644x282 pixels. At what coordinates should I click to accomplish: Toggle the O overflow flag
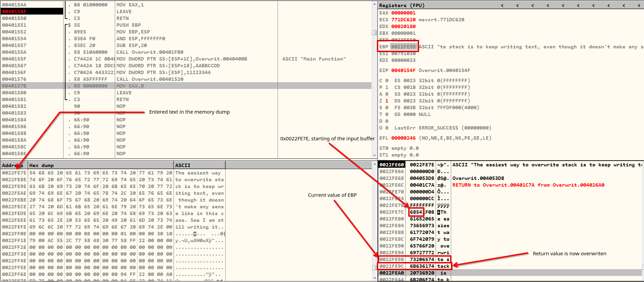click(387, 128)
